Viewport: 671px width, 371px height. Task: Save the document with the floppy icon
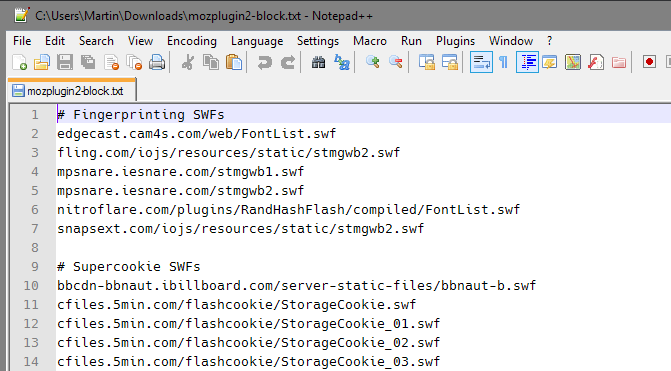65,62
